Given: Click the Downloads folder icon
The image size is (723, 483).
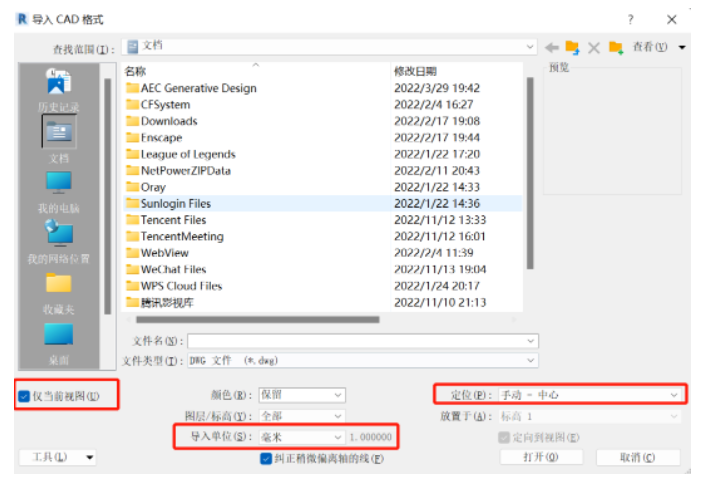Looking at the screenshot, I should [133, 121].
